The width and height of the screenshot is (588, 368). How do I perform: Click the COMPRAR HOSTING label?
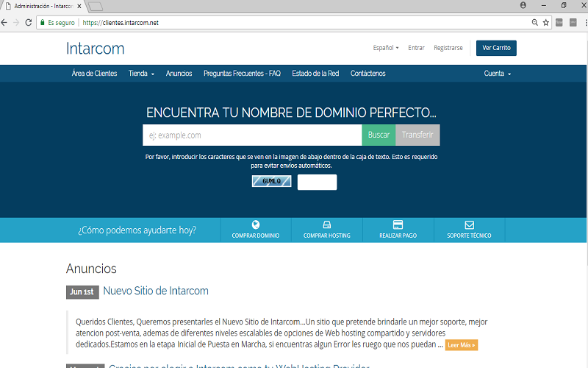[x=326, y=236]
